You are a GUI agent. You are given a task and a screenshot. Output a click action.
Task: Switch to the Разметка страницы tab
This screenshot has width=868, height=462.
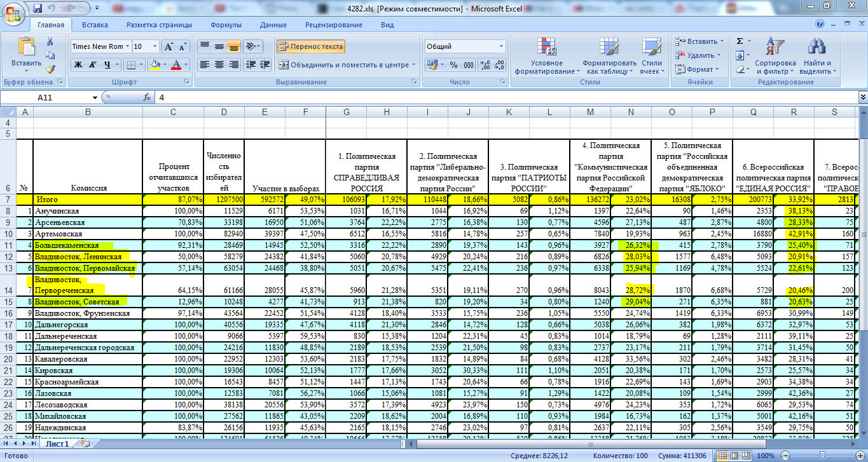coord(159,25)
